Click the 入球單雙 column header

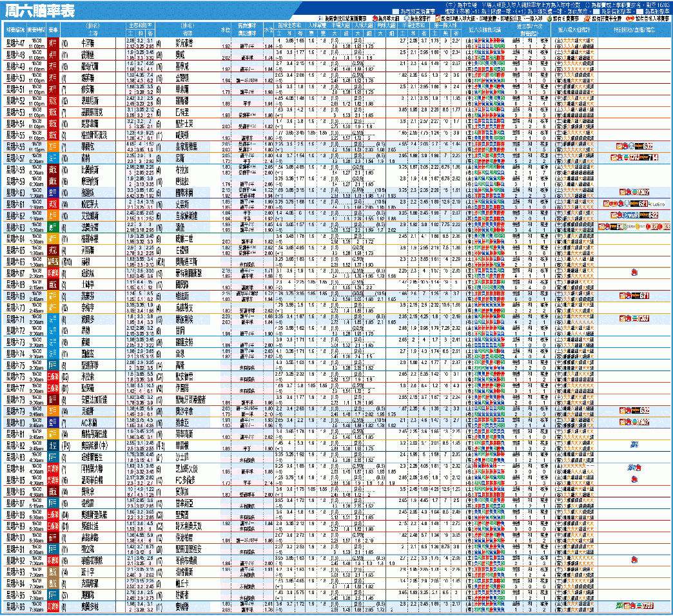coord(317,26)
